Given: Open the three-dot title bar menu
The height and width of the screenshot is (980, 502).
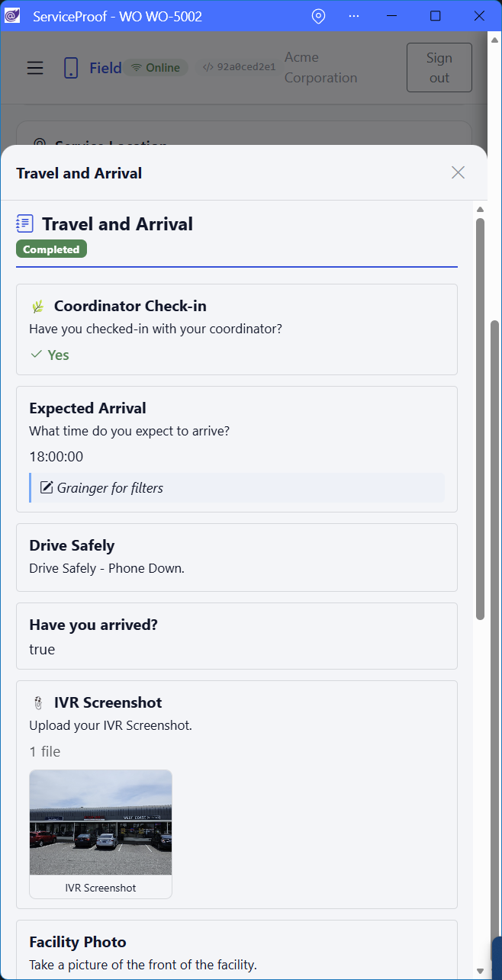Looking at the screenshot, I should pyautogui.click(x=354, y=16).
